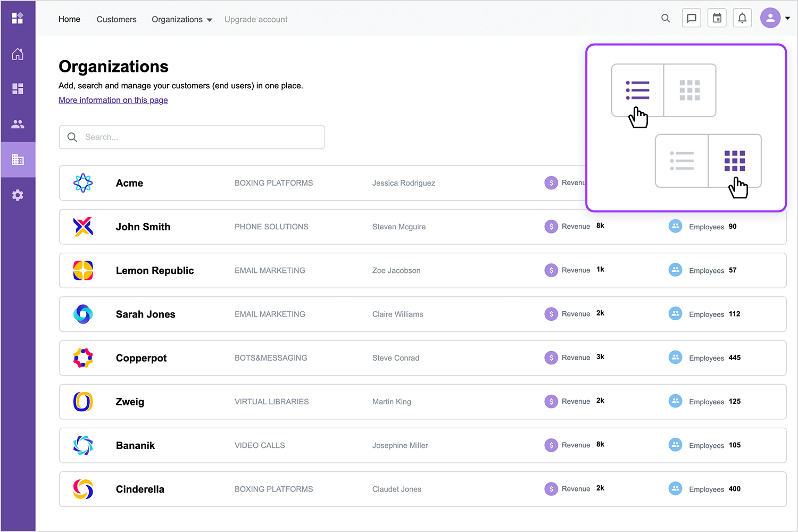This screenshot has height=532, width=798.
Task: Open the Bananik organization name
Action: (136, 445)
